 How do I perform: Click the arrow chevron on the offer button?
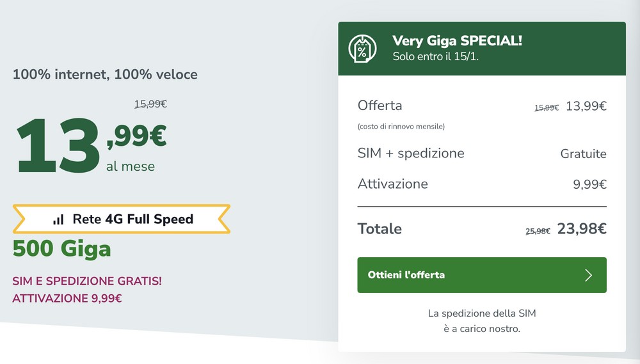[x=588, y=275]
